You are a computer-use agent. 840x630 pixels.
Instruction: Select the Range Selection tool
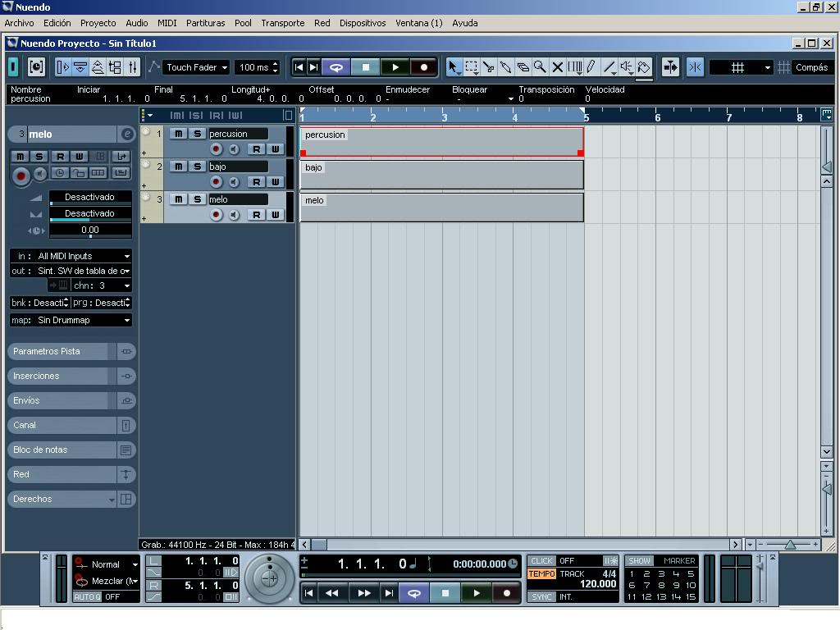click(x=472, y=67)
